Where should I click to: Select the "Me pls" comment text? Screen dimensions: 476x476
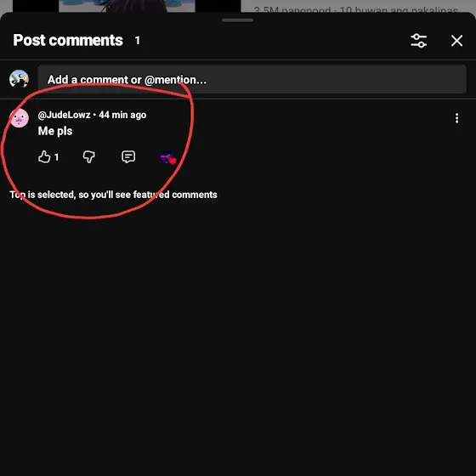click(55, 131)
